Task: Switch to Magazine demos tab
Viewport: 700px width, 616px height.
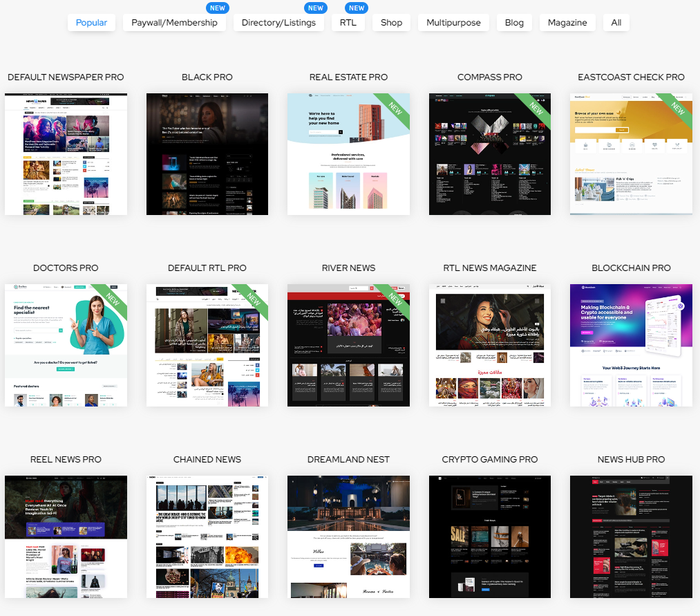Action: coord(567,23)
